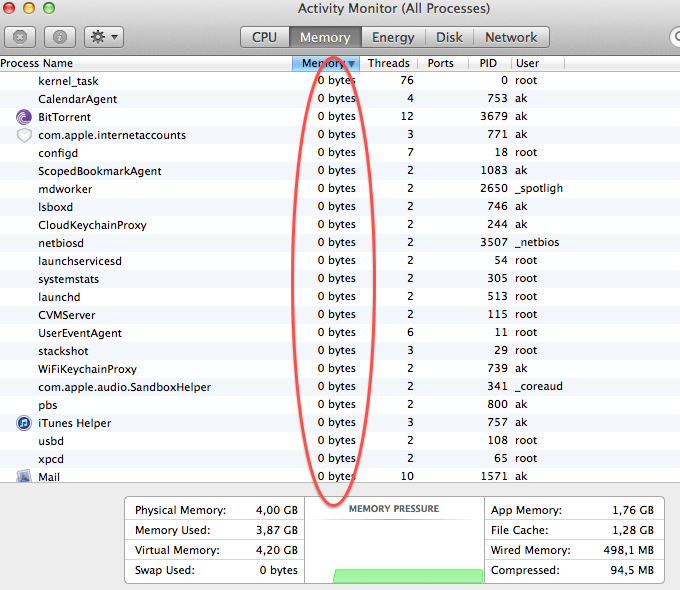
Task: Select the CloudKeychainProxy process row
Action: (x=340, y=225)
